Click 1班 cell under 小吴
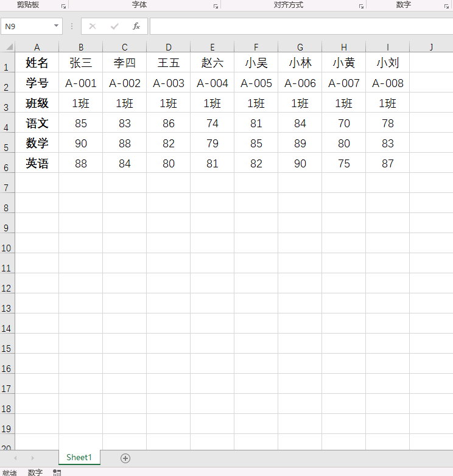Image resolution: width=453 pixels, height=476 pixels. click(256, 103)
